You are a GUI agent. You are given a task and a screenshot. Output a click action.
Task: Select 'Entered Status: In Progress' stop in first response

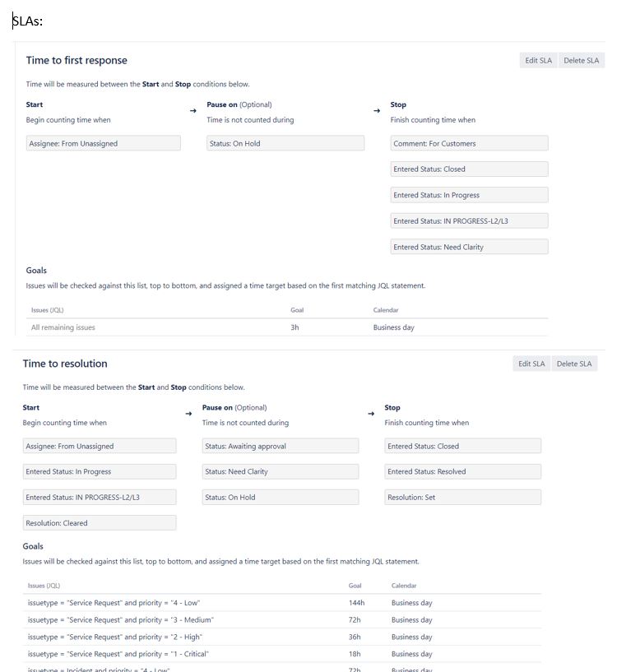click(470, 195)
